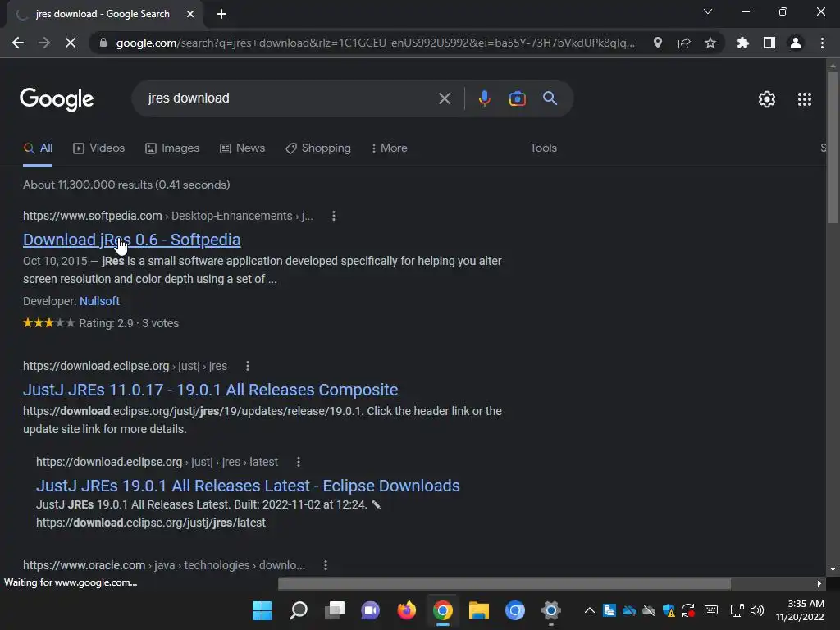The width and height of the screenshot is (840, 630).
Task: Start voice search with the microphone icon
Action: [x=484, y=98]
